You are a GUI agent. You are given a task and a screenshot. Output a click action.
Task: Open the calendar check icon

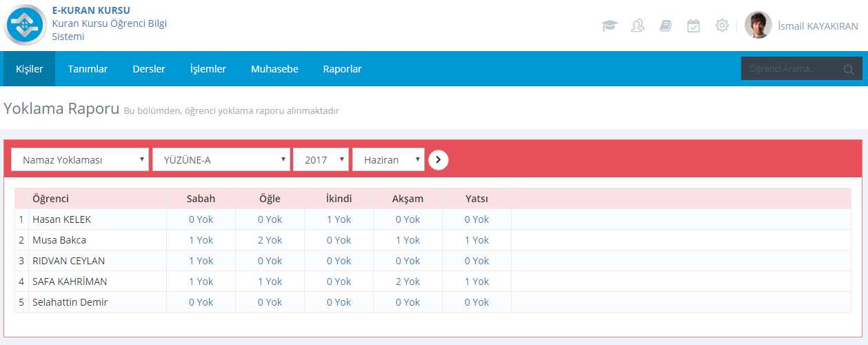pos(694,26)
